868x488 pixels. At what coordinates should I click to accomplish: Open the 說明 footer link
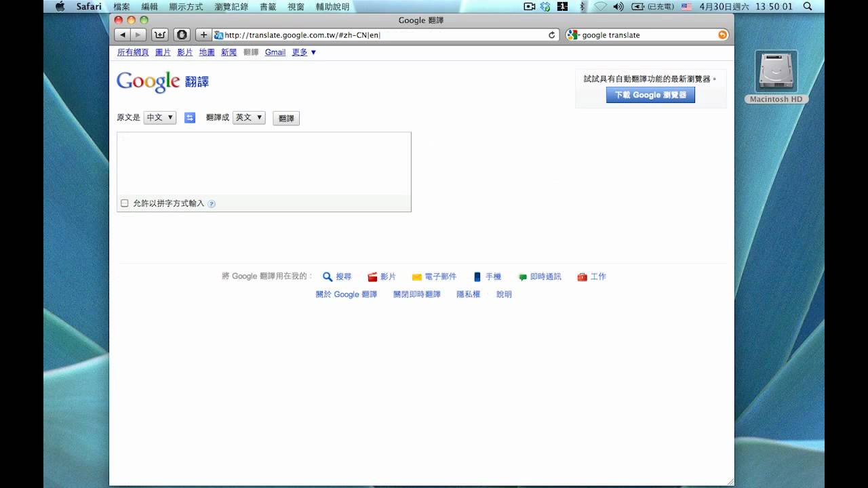pyautogui.click(x=504, y=295)
